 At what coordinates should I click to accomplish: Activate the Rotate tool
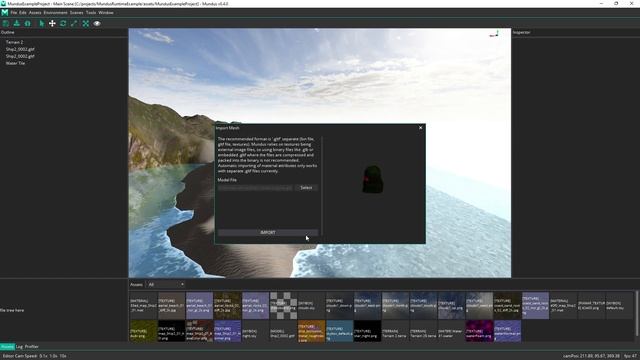tap(63, 24)
